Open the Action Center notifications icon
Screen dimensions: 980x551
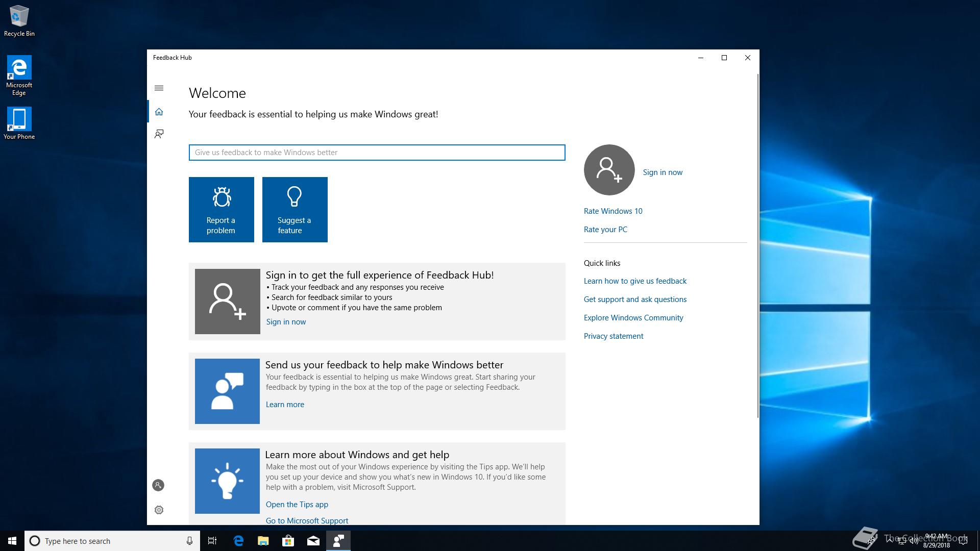click(x=963, y=541)
